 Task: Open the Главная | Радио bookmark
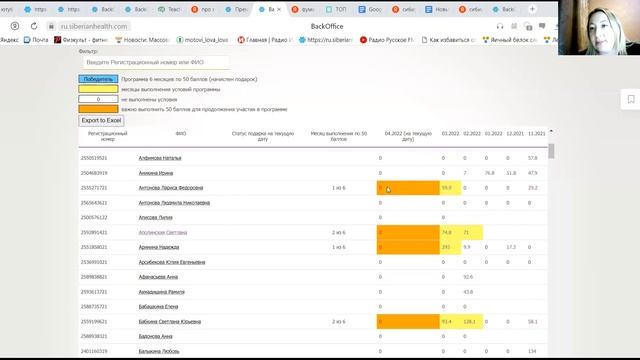coord(265,40)
